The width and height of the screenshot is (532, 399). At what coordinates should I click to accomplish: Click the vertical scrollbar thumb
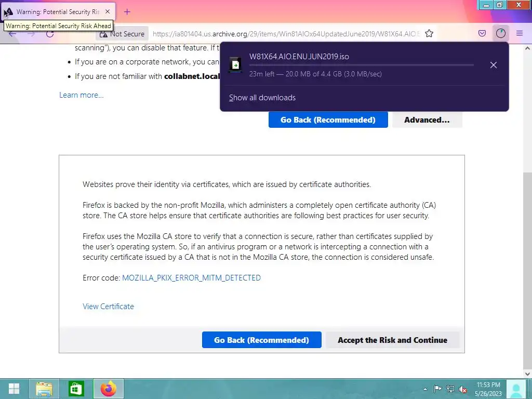coord(528,271)
